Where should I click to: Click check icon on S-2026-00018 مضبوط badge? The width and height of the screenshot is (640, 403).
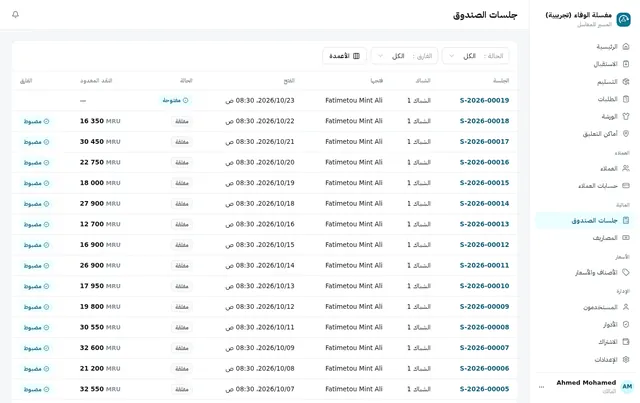coord(47,121)
